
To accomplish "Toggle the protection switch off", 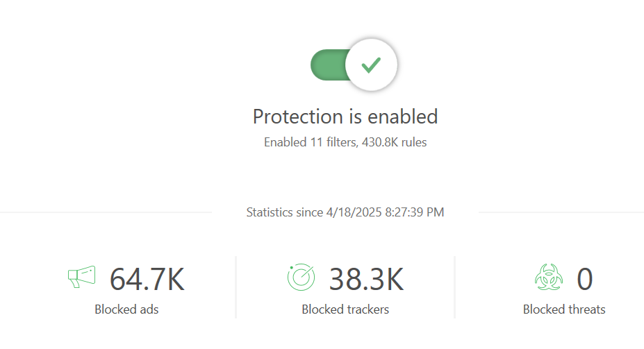I will coord(354,65).
